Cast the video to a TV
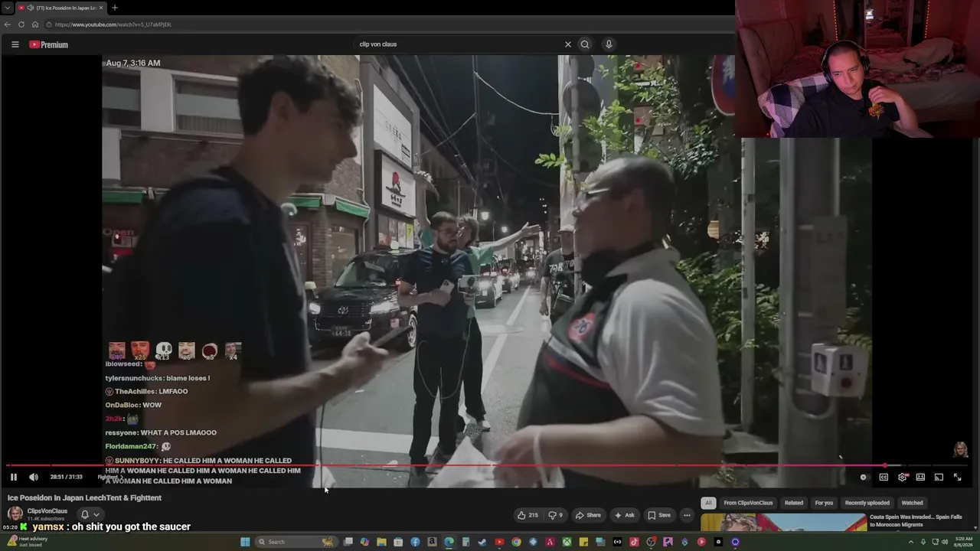 939,477
